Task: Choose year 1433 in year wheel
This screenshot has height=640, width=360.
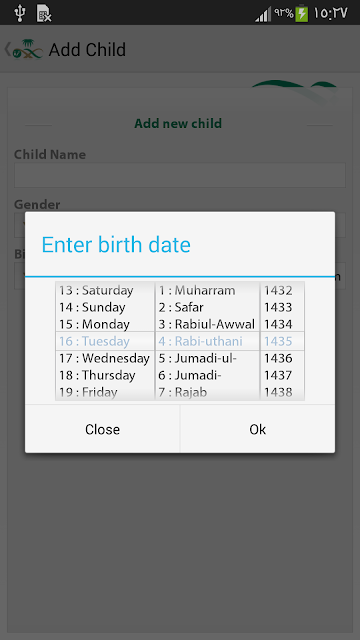Action: click(x=278, y=307)
